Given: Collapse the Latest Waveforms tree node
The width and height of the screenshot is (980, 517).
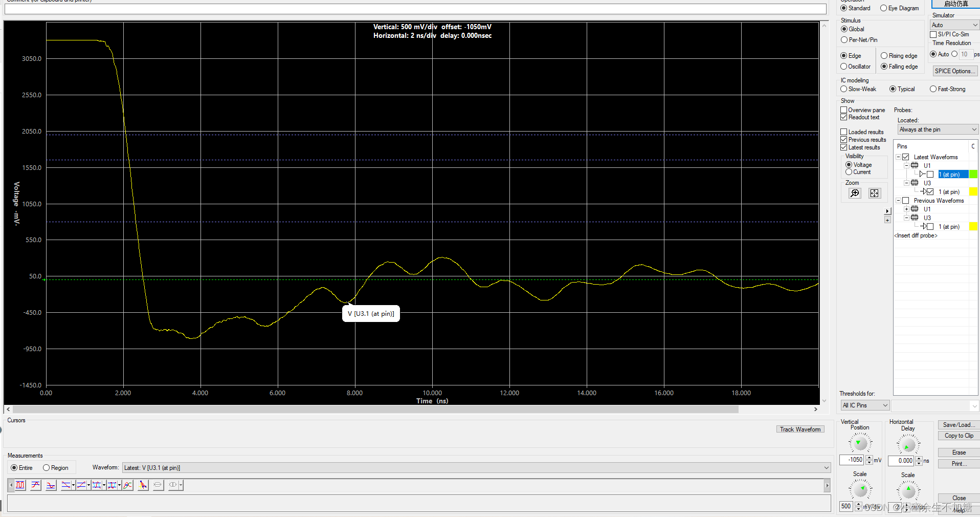Looking at the screenshot, I should 898,157.
